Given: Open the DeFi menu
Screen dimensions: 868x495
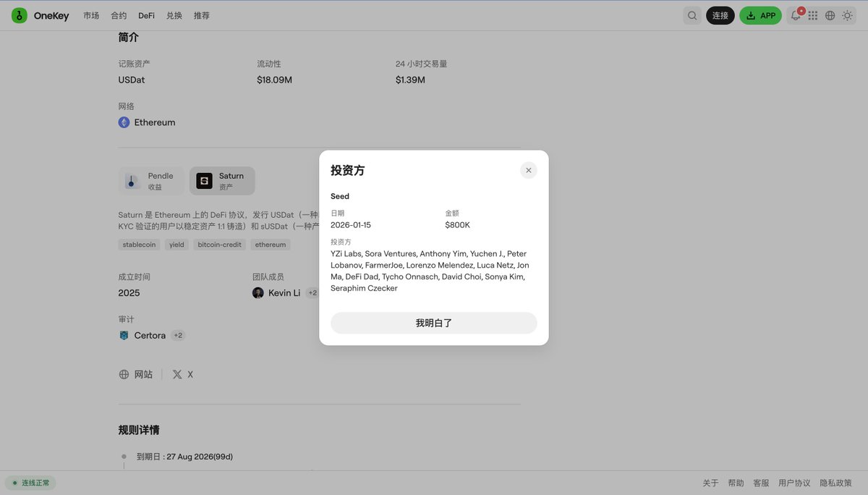Looking at the screenshot, I should click(x=147, y=15).
